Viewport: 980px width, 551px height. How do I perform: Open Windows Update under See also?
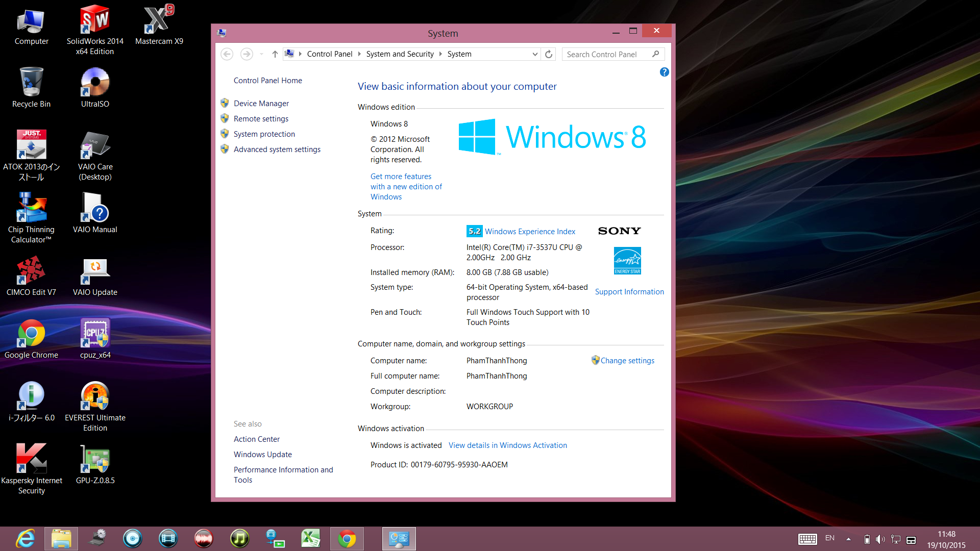pos(263,455)
